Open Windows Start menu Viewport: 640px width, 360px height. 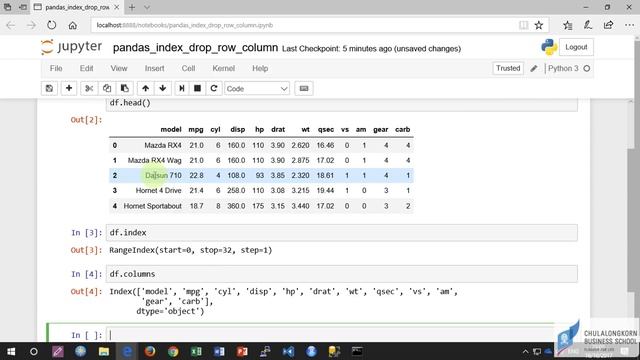11,351
